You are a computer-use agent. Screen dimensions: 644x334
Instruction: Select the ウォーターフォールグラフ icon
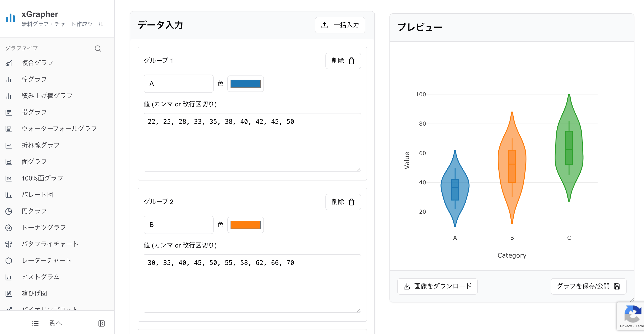[x=9, y=129]
